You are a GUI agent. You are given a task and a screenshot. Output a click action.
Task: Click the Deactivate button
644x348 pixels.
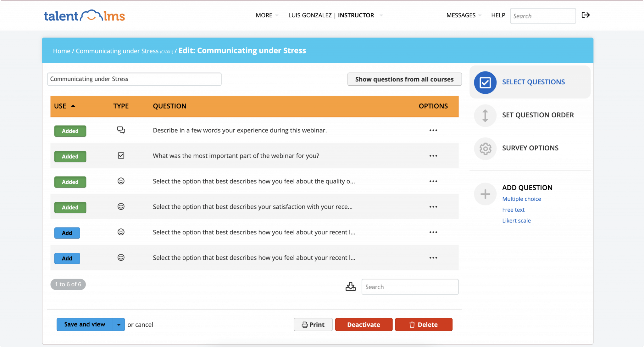tap(364, 324)
